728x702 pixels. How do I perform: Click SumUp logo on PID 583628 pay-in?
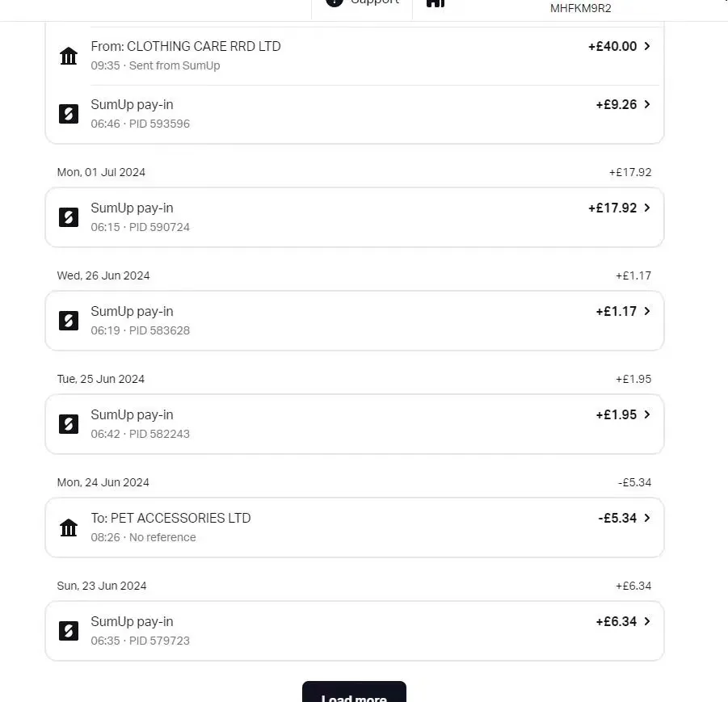coord(69,321)
